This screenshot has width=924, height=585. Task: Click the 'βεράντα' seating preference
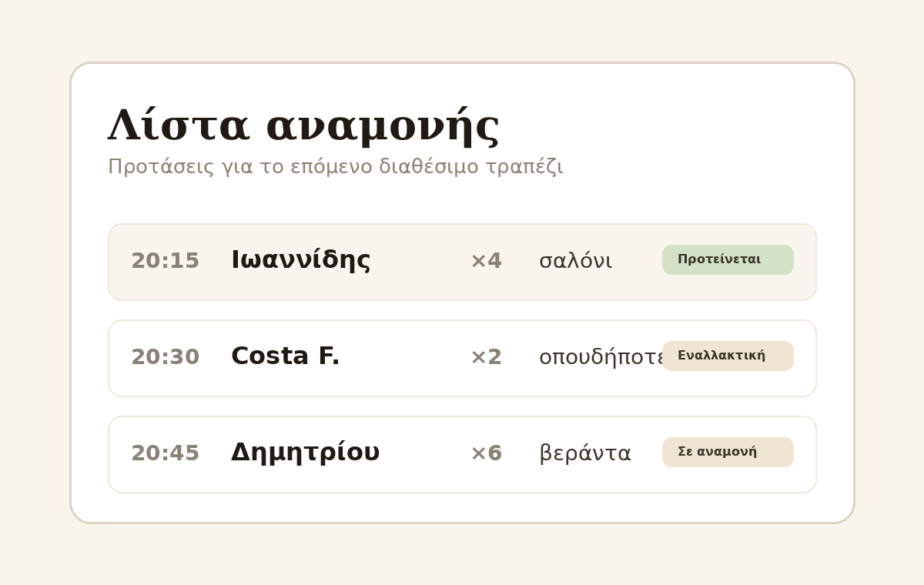tap(585, 453)
